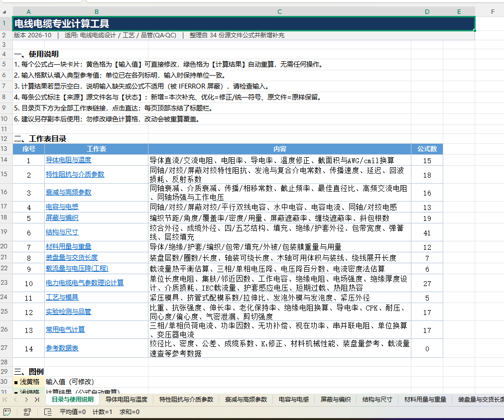The image size is (504, 420).
Task: Follow the 电容与电感 link in table
Action: click(x=62, y=207)
